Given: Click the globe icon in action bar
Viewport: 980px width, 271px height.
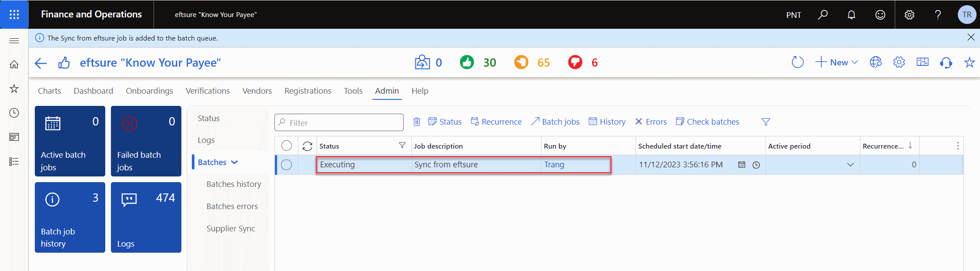Looking at the screenshot, I should 876,62.
